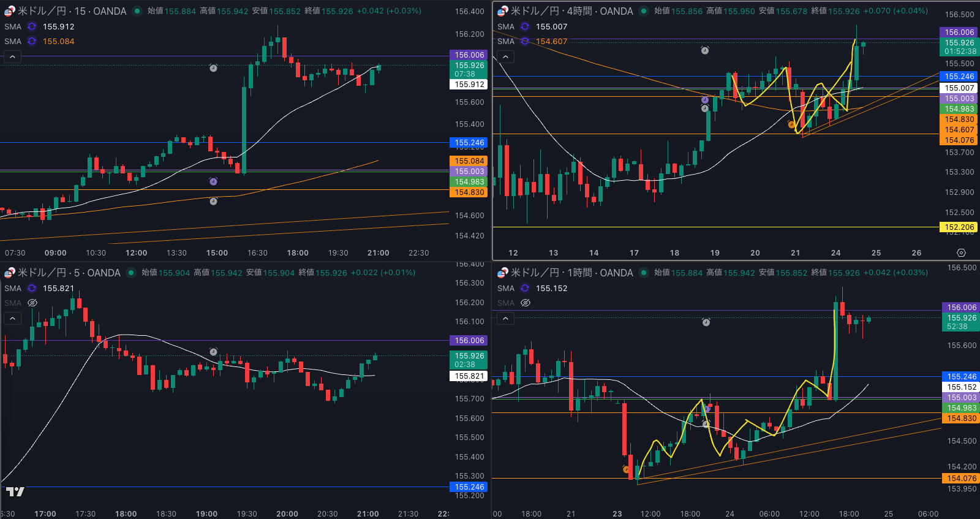Click the SMA 155.912 refresh icon

click(x=32, y=27)
